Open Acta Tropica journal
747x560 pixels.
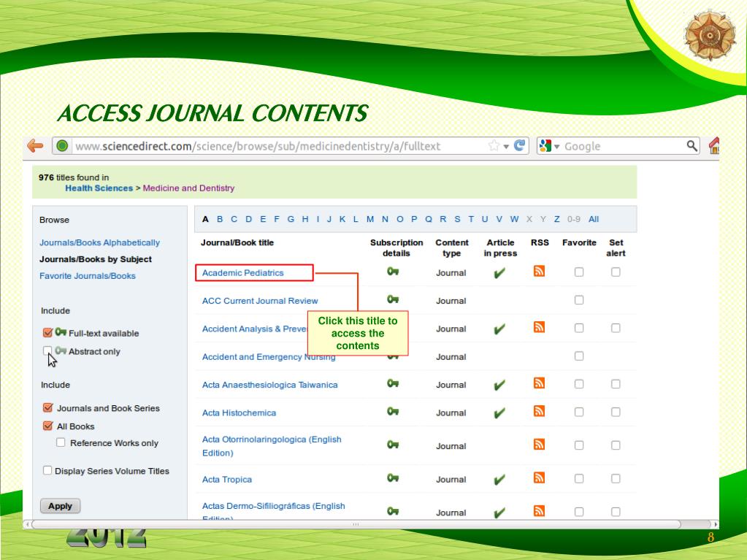point(227,480)
